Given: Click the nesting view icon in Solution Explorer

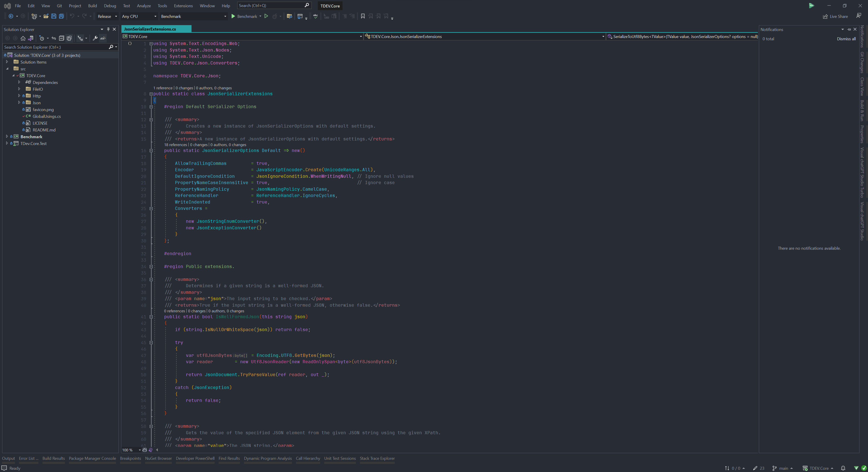Looking at the screenshot, I should click(80, 38).
